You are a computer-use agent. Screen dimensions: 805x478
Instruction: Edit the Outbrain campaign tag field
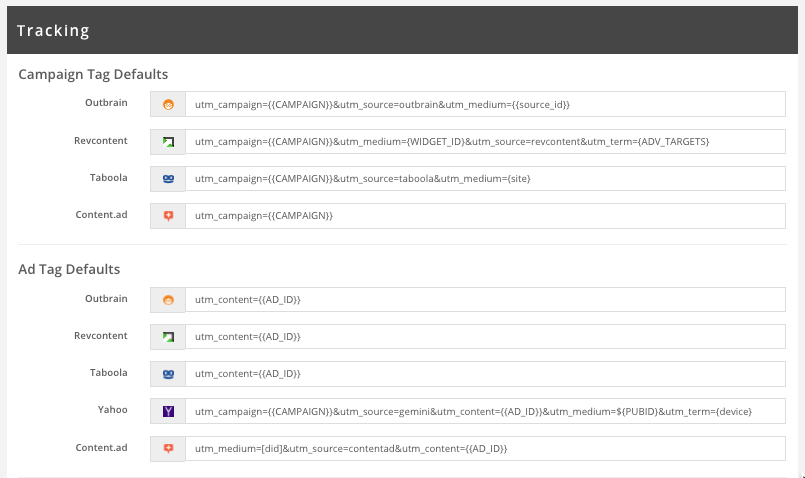pos(485,104)
